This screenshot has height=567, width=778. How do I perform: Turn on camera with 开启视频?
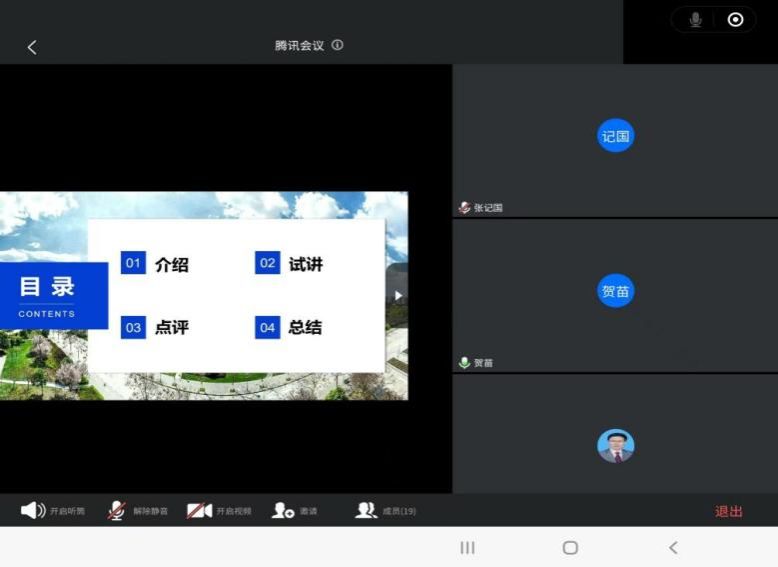[219, 511]
